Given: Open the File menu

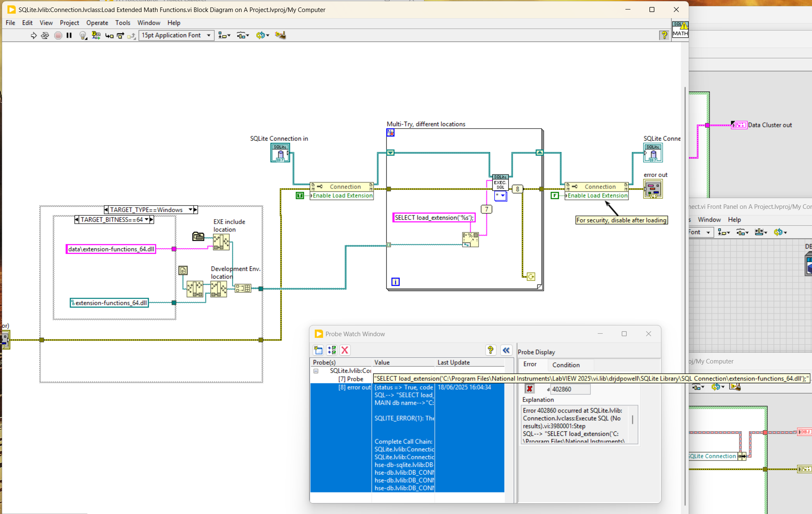Looking at the screenshot, I should point(10,23).
